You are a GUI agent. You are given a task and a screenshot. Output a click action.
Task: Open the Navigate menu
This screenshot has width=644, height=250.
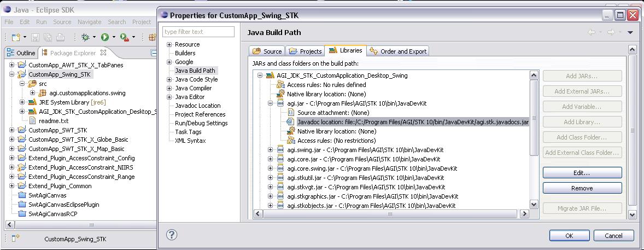(89, 22)
